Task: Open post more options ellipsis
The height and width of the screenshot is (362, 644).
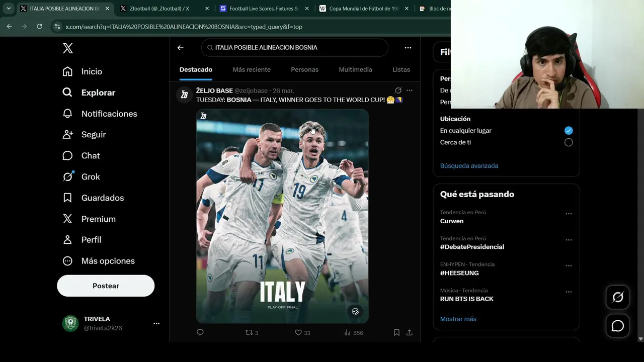Action: pos(410,90)
